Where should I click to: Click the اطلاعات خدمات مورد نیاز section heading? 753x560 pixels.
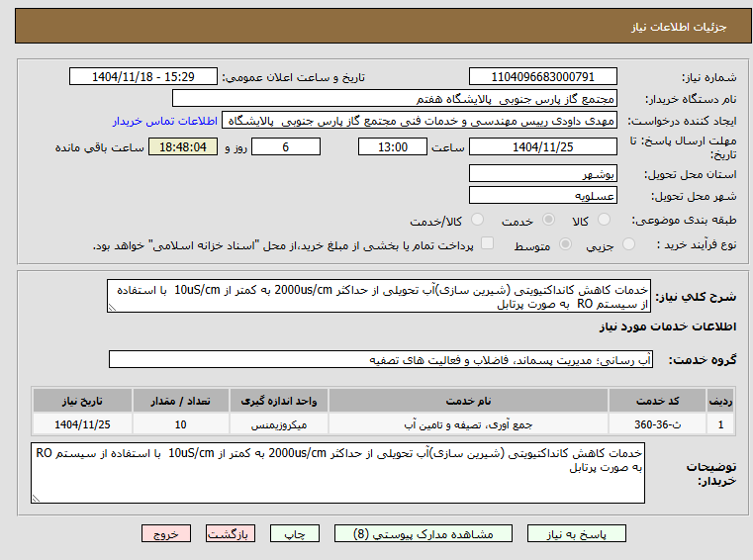pyautogui.click(x=668, y=327)
